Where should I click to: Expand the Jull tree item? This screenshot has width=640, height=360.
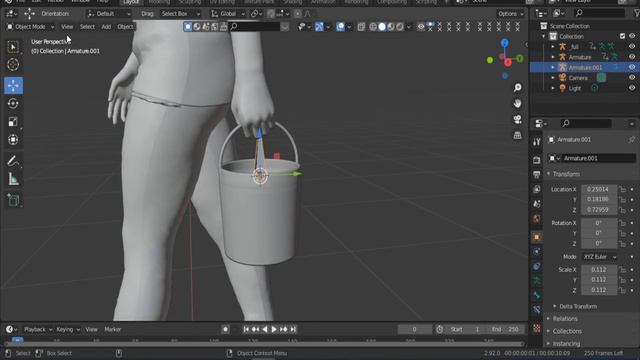[553, 47]
